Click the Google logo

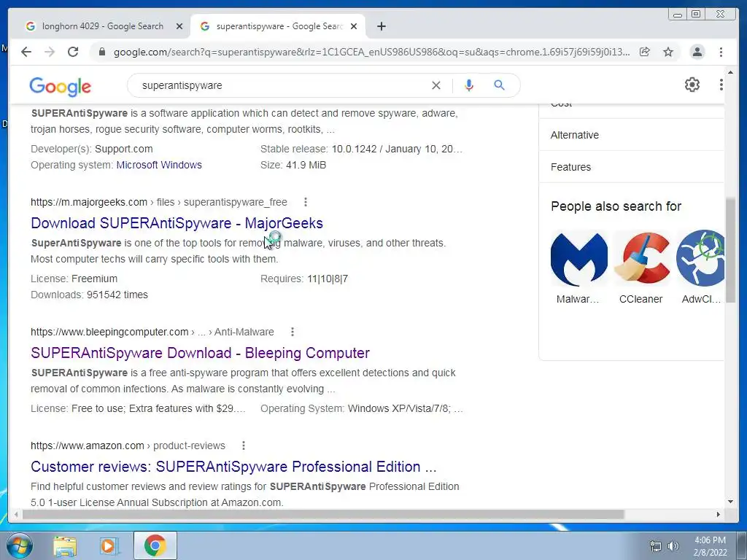(60, 86)
